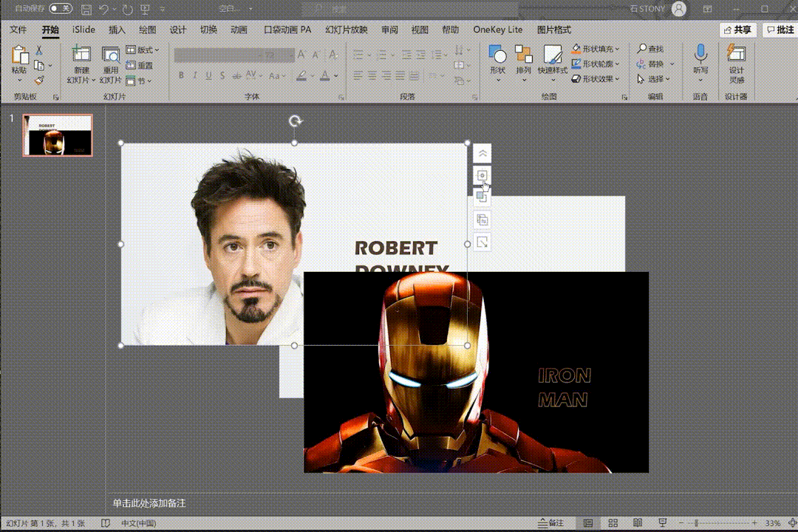798x532 pixels.
Task: Open the Layout (版式) dropdown
Action: point(143,50)
